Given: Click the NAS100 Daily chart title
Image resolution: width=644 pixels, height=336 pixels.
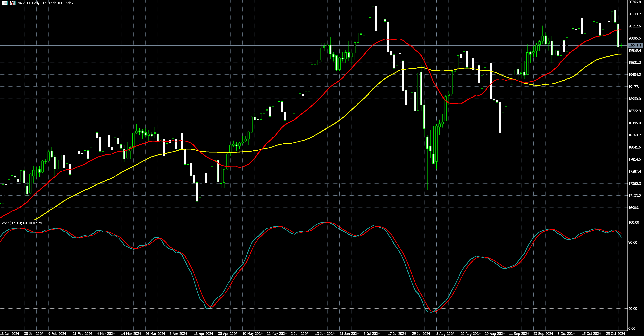Looking at the screenshot, I should (x=45, y=3).
